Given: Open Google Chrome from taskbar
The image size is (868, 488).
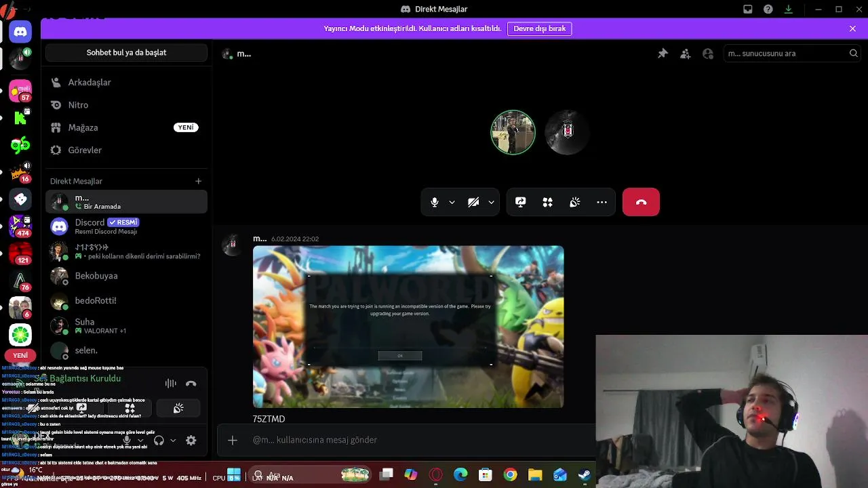Looking at the screenshot, I should 510,475.
